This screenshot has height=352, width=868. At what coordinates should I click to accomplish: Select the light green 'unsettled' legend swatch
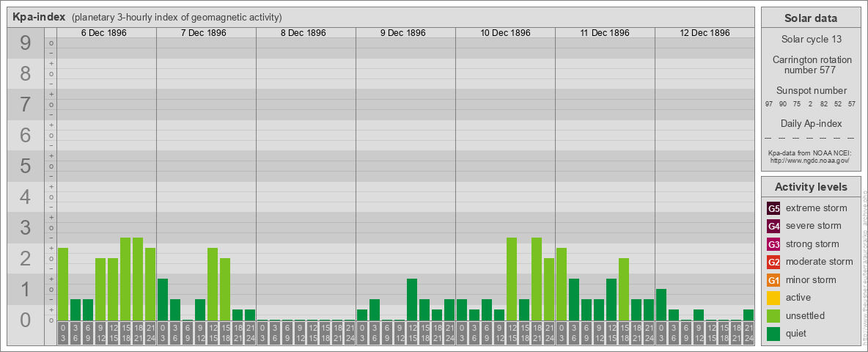pyautogui.click(x=773, y=316)
